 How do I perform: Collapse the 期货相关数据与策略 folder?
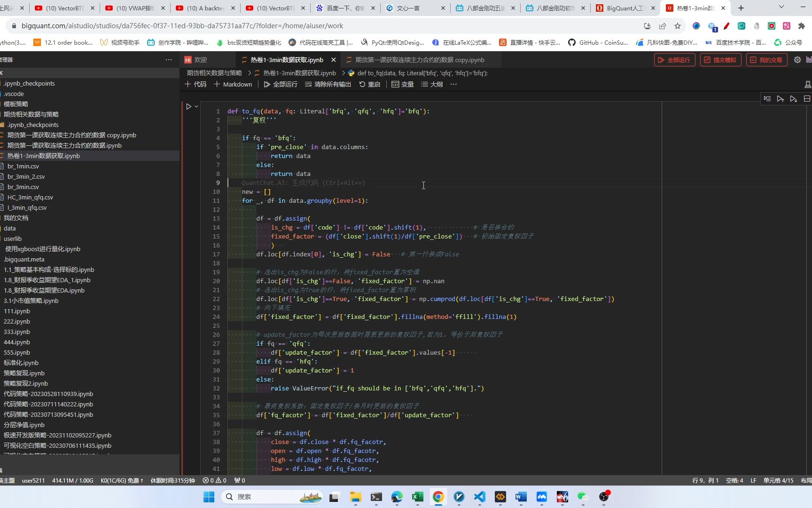tap(89, 114)
